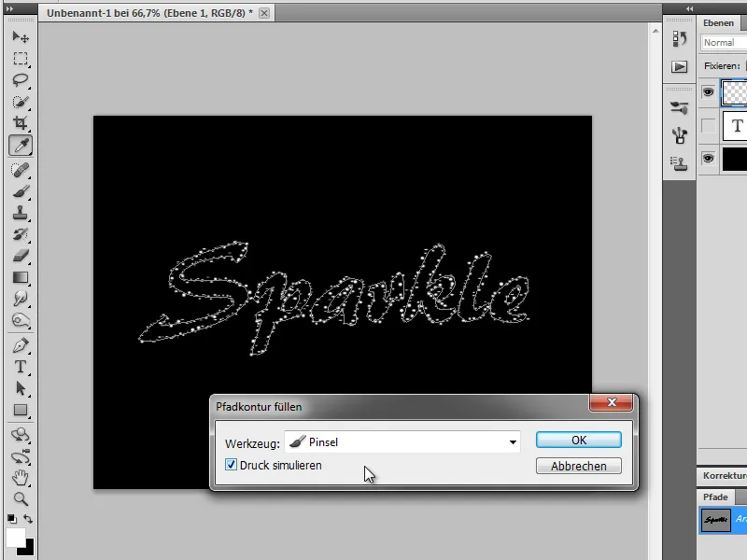Open the Normal blend mode dropdown

click(725, 42)
